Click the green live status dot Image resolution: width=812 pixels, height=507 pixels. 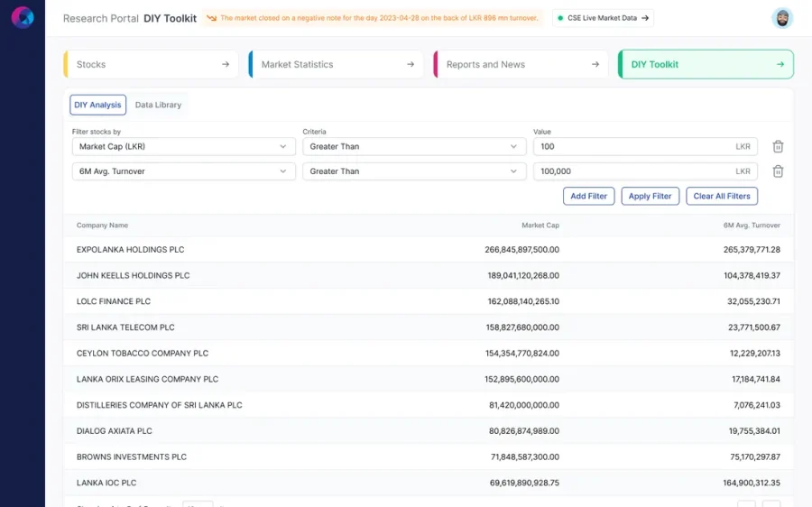pos(560,18)
